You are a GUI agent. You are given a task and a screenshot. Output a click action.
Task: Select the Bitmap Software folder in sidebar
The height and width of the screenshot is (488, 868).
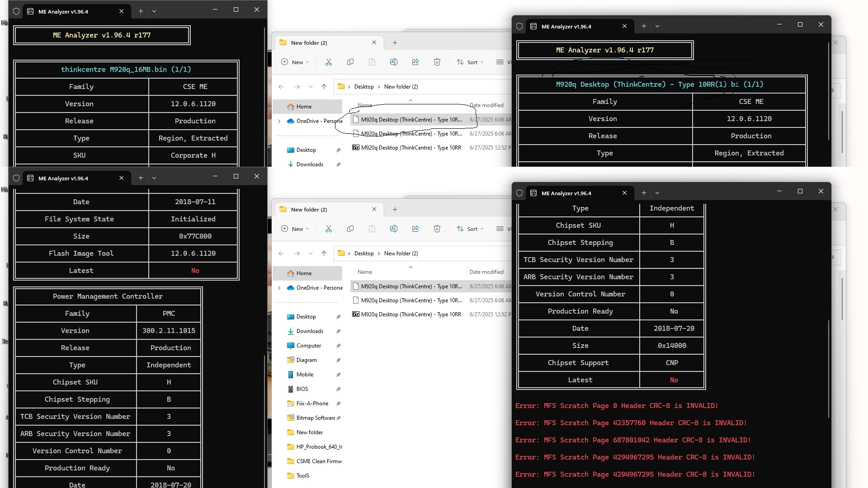(x=315, y=418)
